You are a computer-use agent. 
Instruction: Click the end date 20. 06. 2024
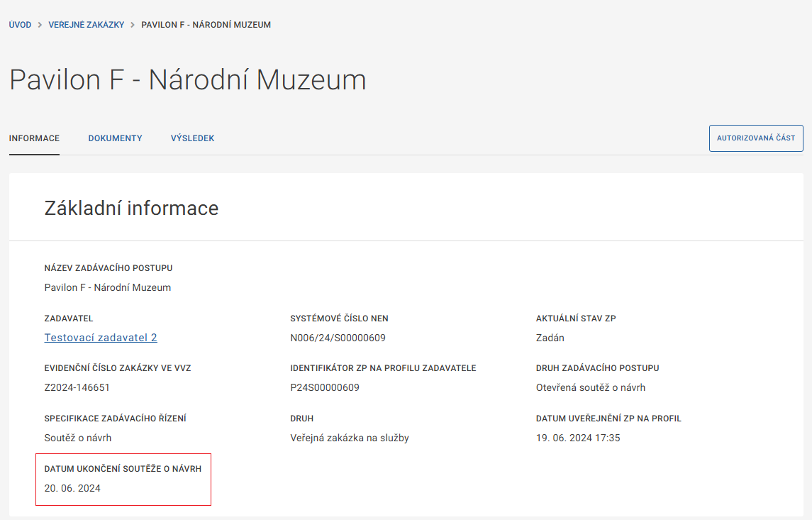72,488
